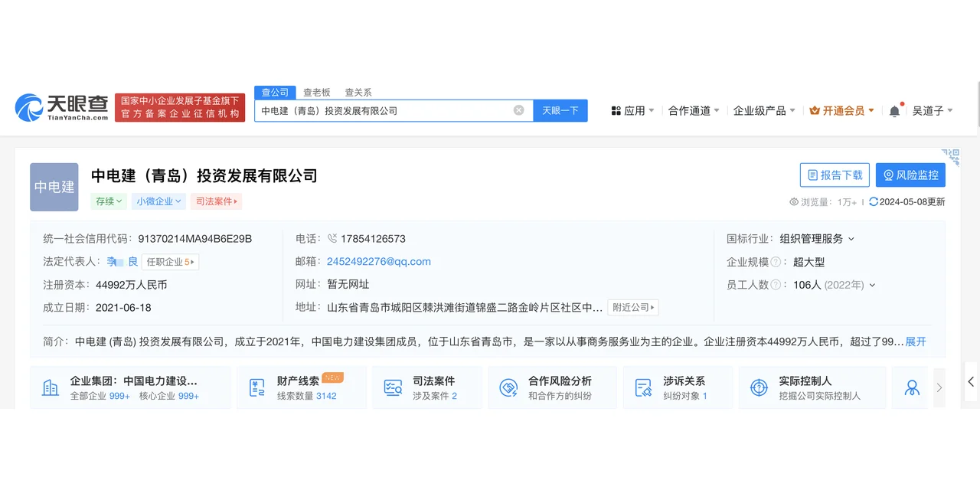Click the 报告下载 report download button

coord(835,175)
